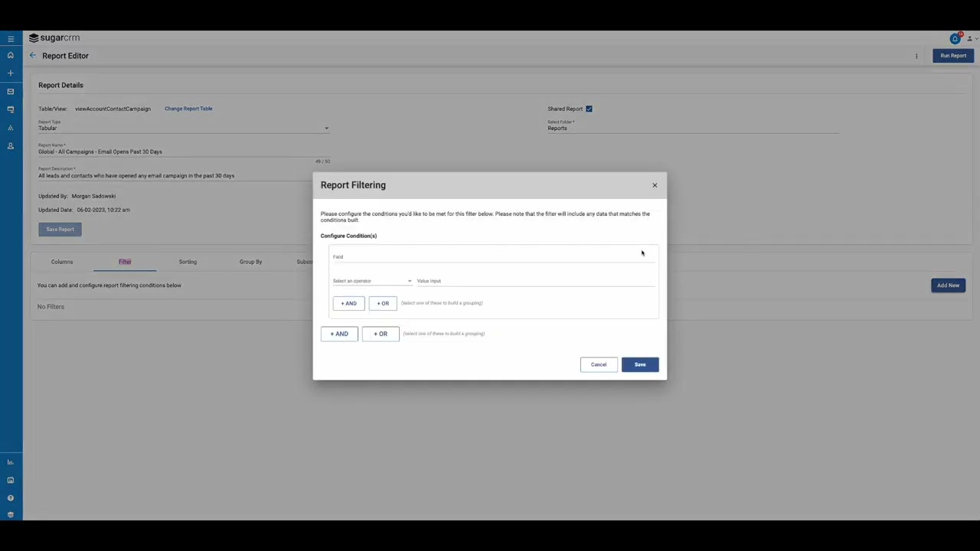Open the monitor icon in the sidebar
This screenshot has height=551, width=980.
pyautogui.click(x=11, y=109)
